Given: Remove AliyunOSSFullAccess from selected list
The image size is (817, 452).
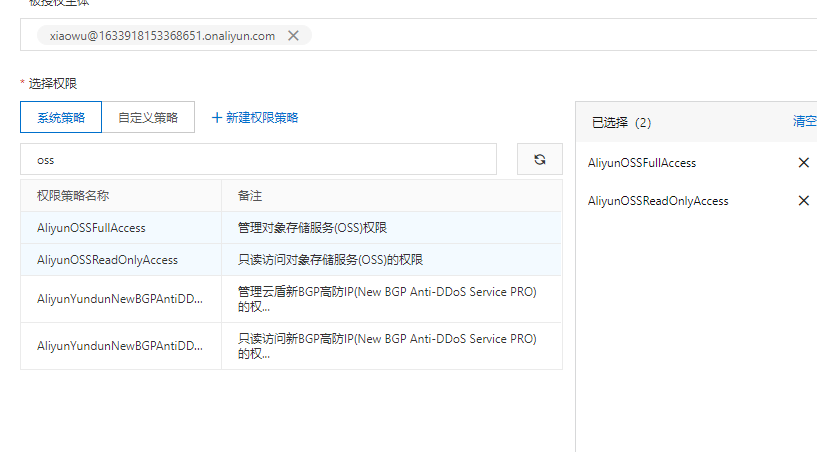Looking at the screenshot, I should coord(803,163).
